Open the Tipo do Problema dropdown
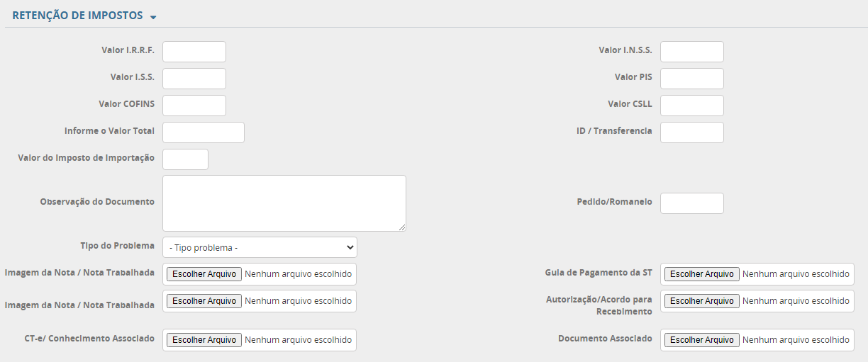 (260, 247)
